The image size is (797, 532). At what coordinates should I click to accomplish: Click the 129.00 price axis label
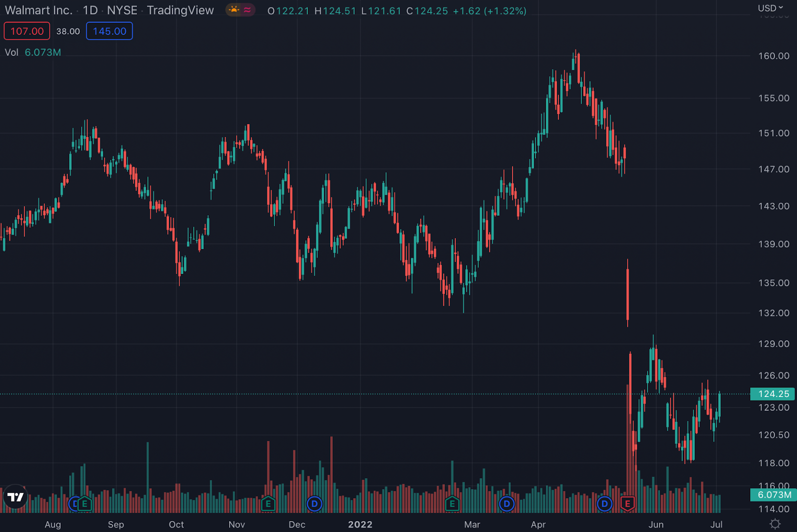coord(774,344)
